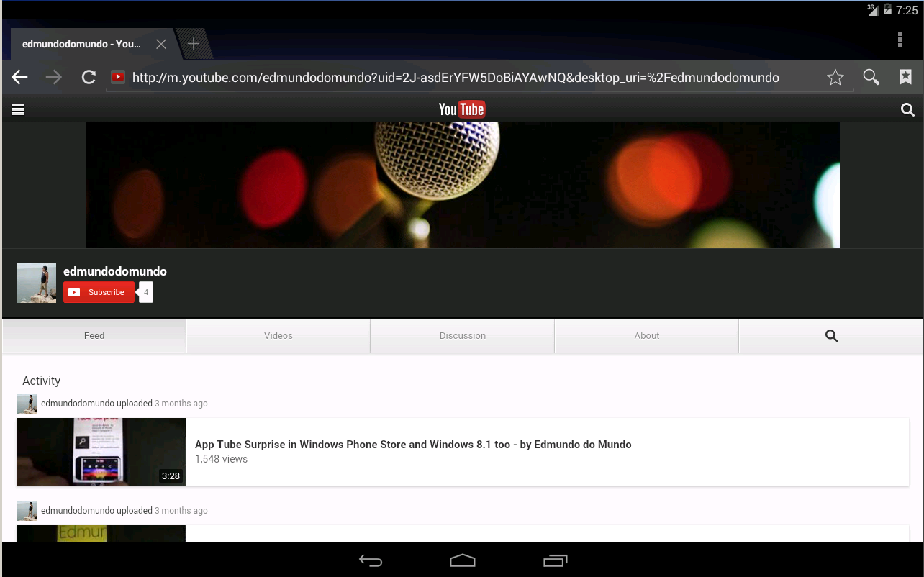
Task: Open YouTube search in the header
Action: [x=907, y=109]
